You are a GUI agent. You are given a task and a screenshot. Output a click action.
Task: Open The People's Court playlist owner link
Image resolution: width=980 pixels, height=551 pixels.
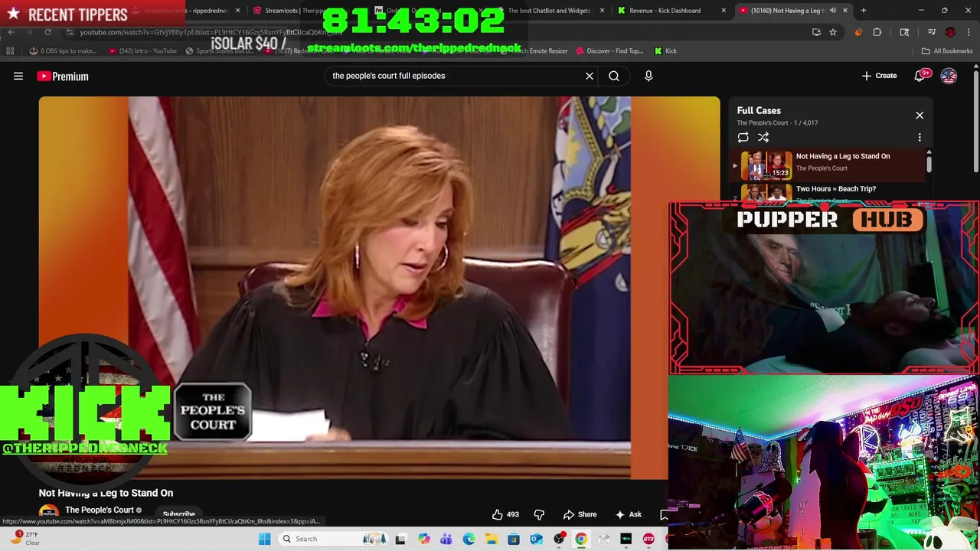763,122
